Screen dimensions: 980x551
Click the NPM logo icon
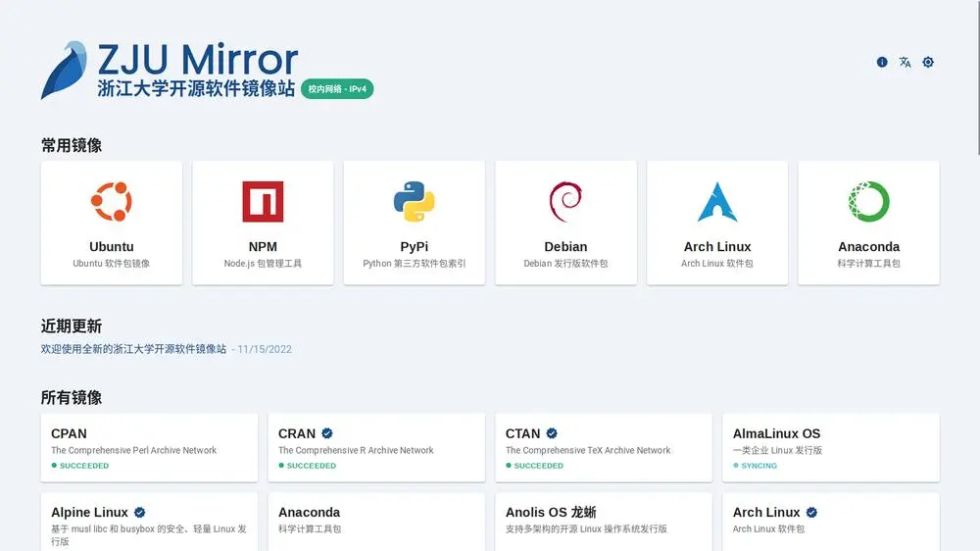pyautogui.click(x=263, y=202)
